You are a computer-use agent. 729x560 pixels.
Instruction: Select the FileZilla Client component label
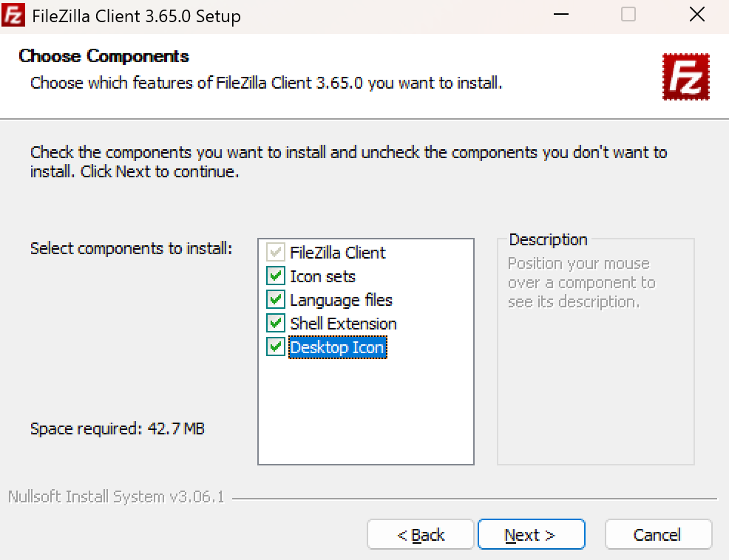pos(338,253)
